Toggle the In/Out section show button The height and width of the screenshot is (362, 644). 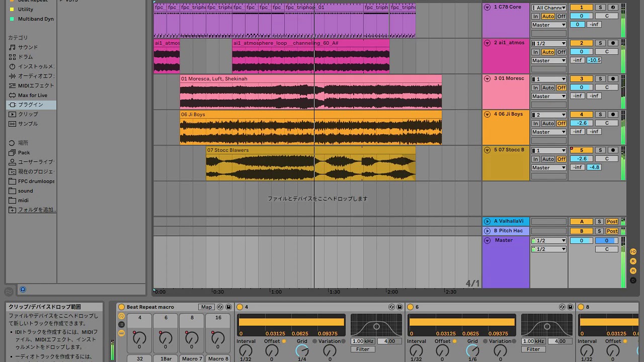[x=633, y=252]
